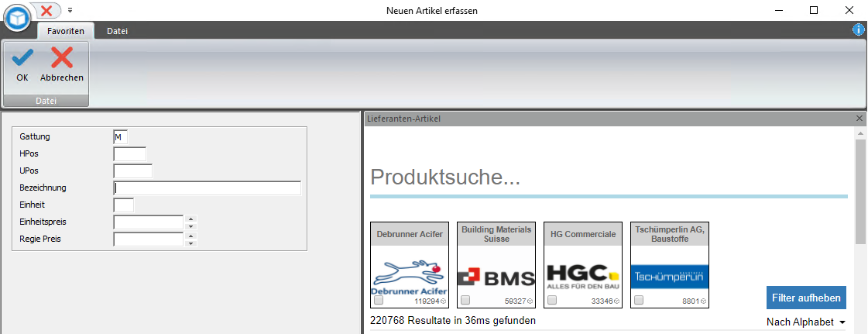Click the Building Materials Suisse card header
Image resolution: width=868 pixels, height=334 pixels.
tap(496, 234)
